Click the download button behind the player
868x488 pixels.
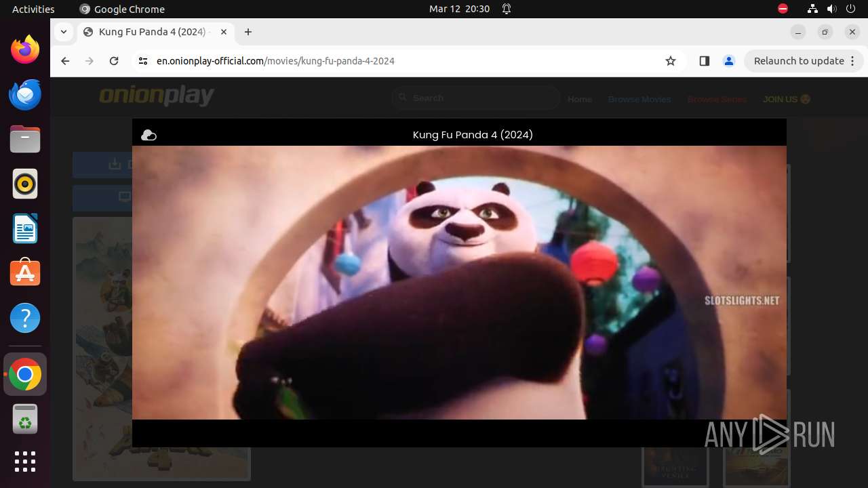click(x=102, y=165)
